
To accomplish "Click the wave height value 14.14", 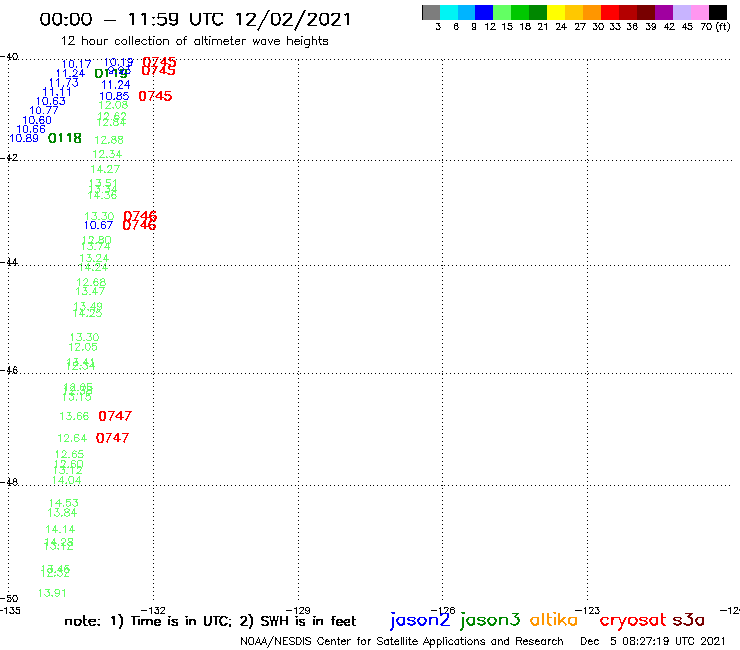I will [x=60, y=530].
